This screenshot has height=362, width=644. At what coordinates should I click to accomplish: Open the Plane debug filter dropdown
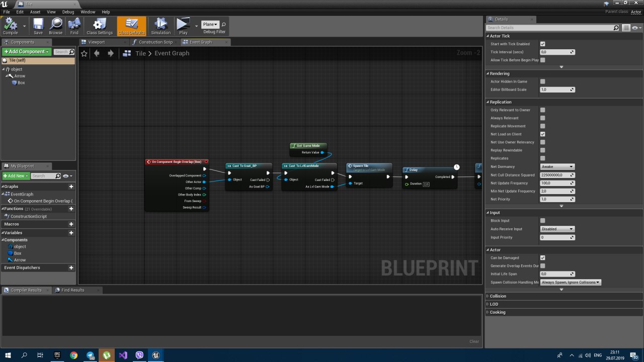point(210,24)
